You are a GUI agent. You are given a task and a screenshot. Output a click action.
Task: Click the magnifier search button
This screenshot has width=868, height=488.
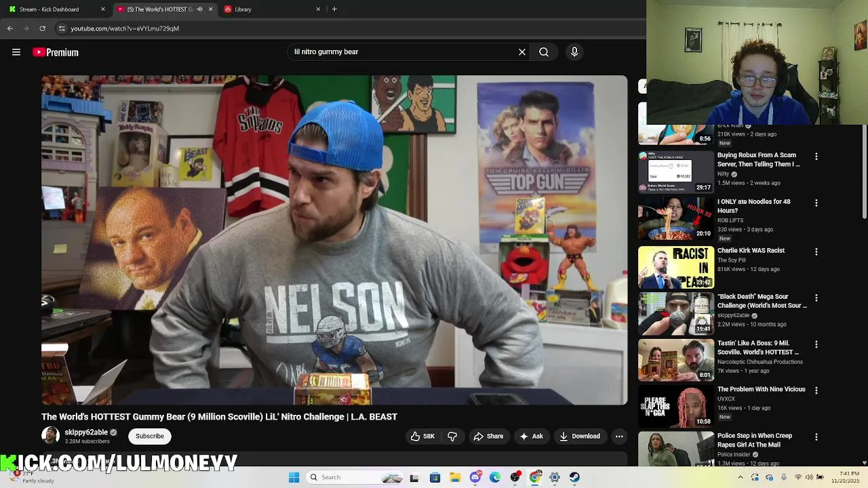[544, 52]
